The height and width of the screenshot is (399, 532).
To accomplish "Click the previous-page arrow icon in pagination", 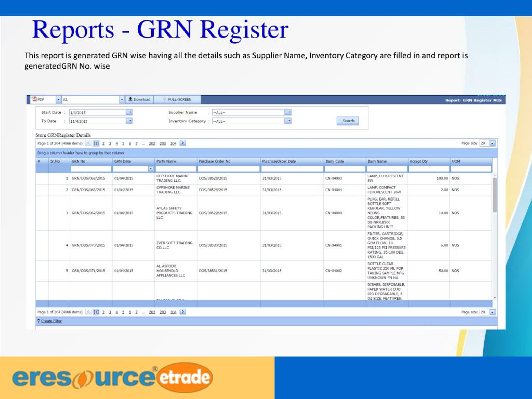I will (89, 143).
